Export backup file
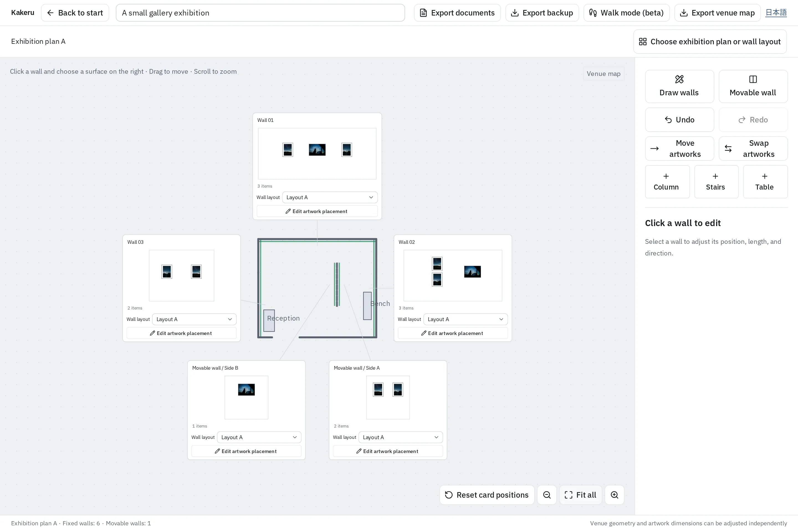 [542, 13]
